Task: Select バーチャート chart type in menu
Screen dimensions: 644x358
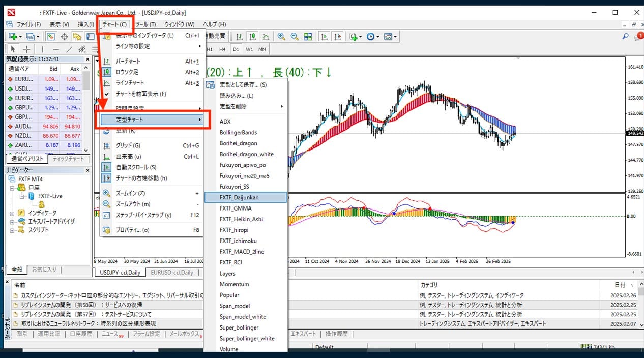Action: pos(152,61)
